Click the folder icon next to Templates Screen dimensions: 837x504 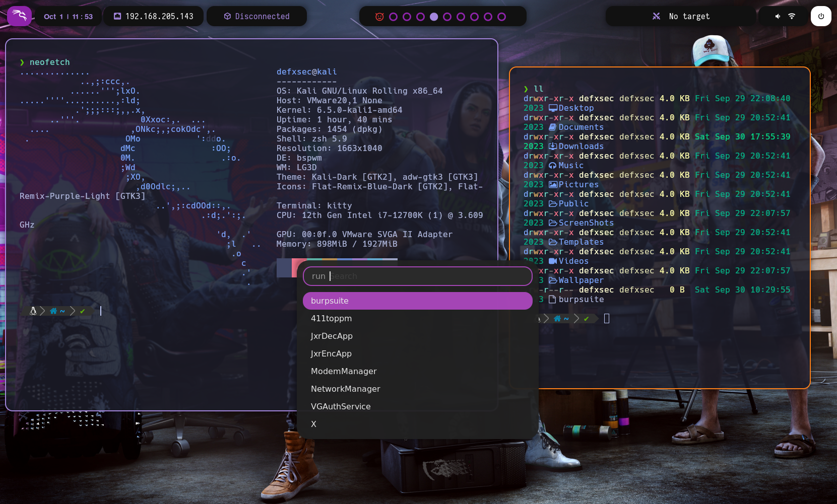pos(553,242)
